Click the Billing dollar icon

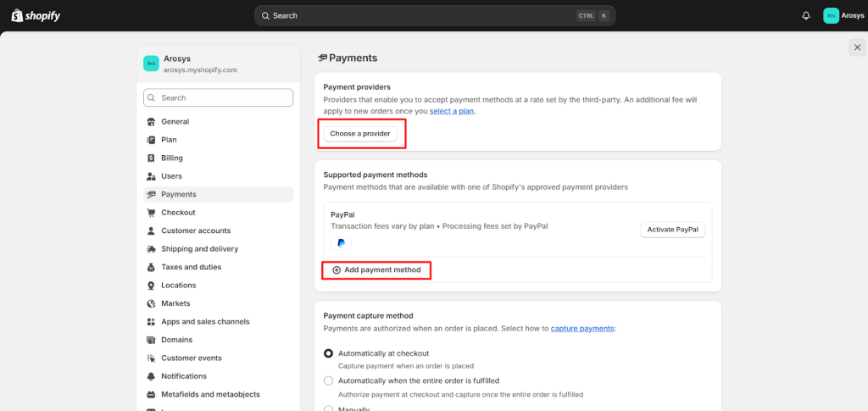152,158
